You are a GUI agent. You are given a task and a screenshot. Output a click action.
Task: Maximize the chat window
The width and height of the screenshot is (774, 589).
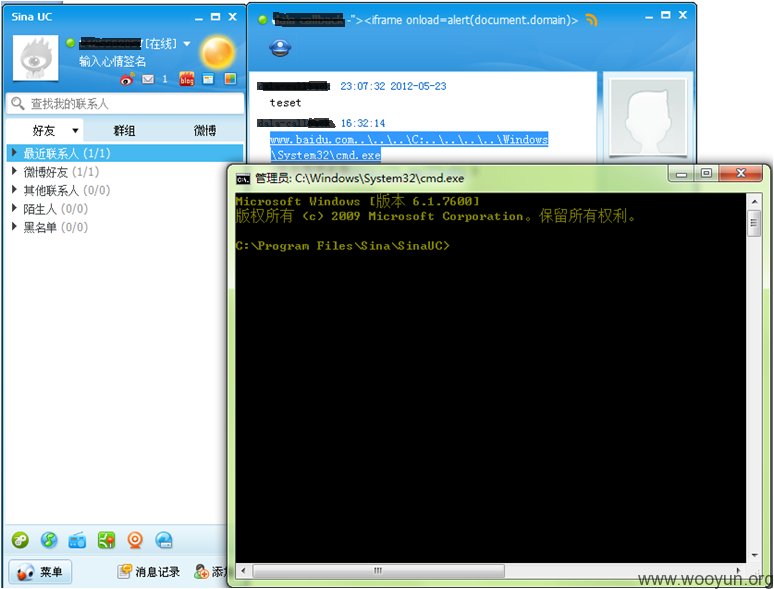point(665,15)
